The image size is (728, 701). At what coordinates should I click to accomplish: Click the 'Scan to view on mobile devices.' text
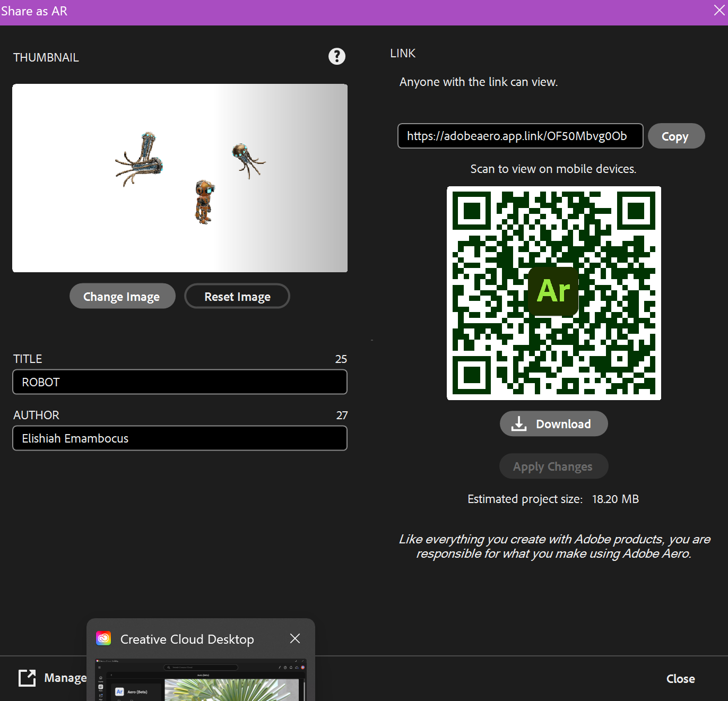pyautogui.click(x=553, y=169)
